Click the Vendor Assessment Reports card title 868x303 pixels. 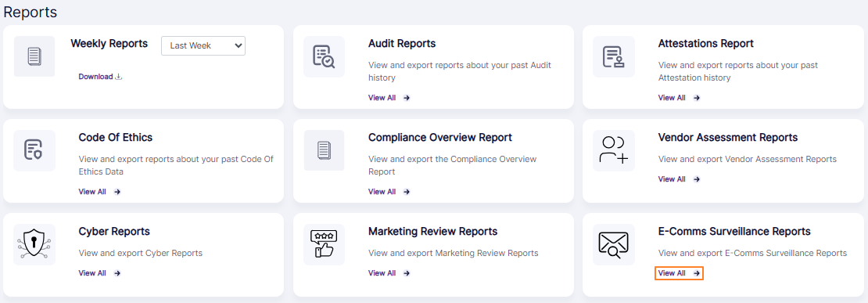[728, 137]
